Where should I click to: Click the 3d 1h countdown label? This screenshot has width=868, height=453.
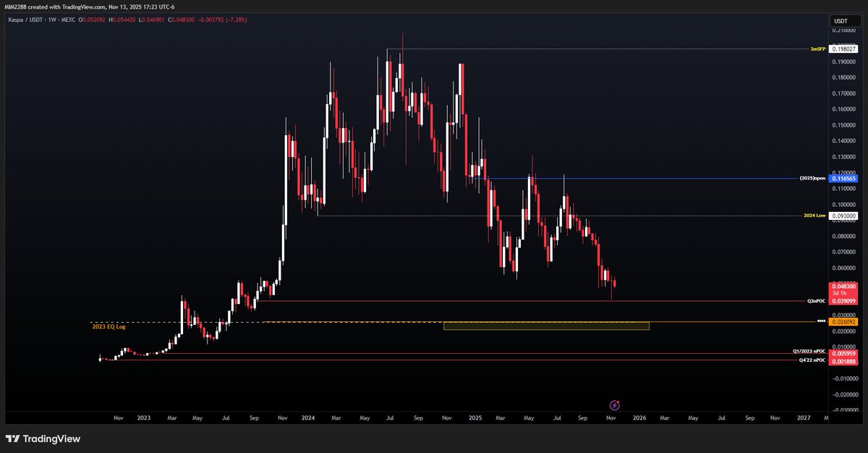(x=840, y=292)
